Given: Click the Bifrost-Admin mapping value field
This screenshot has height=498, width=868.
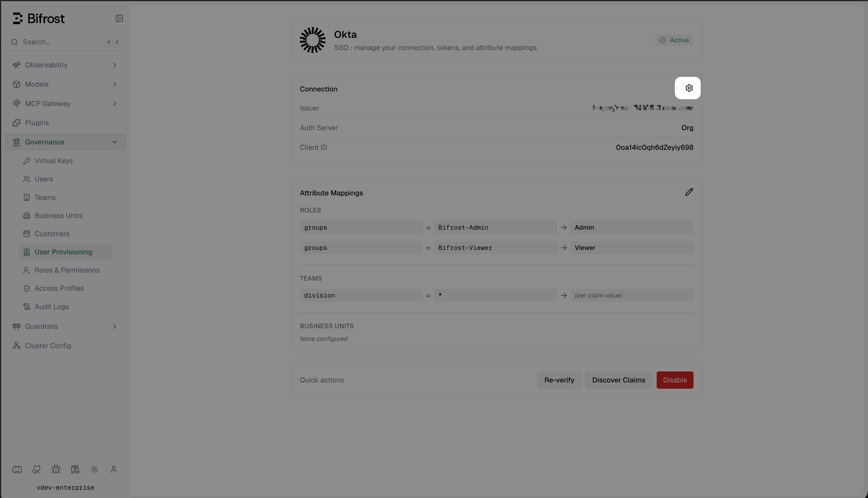Looking at the screenshot, I should click(x=495, y=228).
